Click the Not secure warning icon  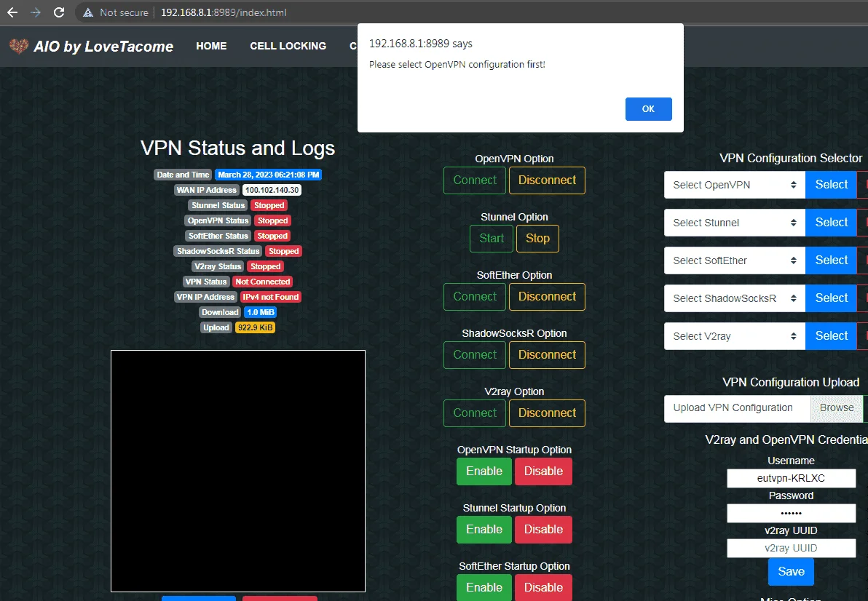tap(87, 12)
